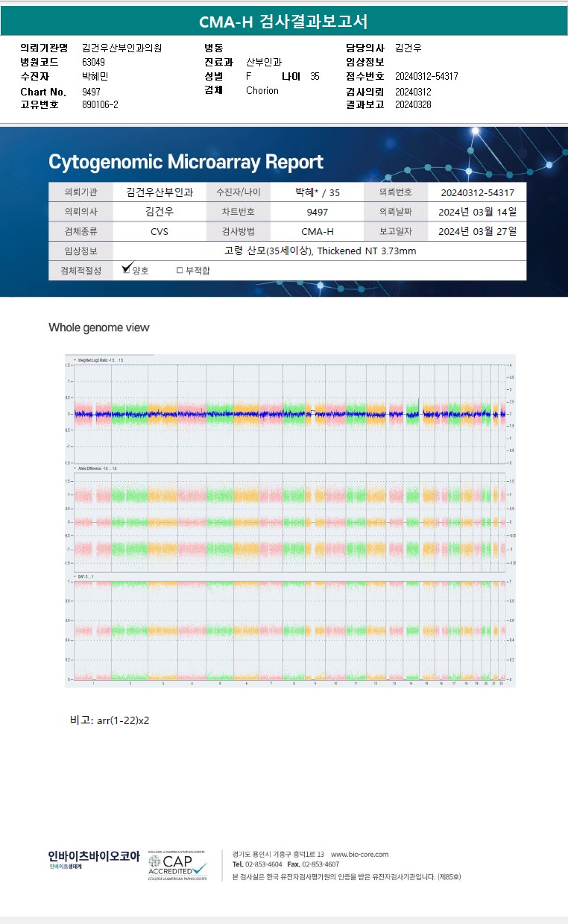Open the www.bio-core.com link

(359, 854)
